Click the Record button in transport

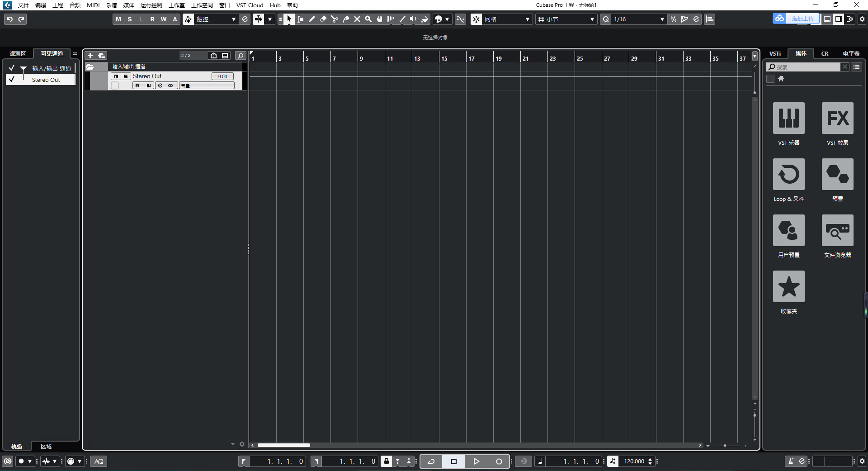click(x=499, y=461)
